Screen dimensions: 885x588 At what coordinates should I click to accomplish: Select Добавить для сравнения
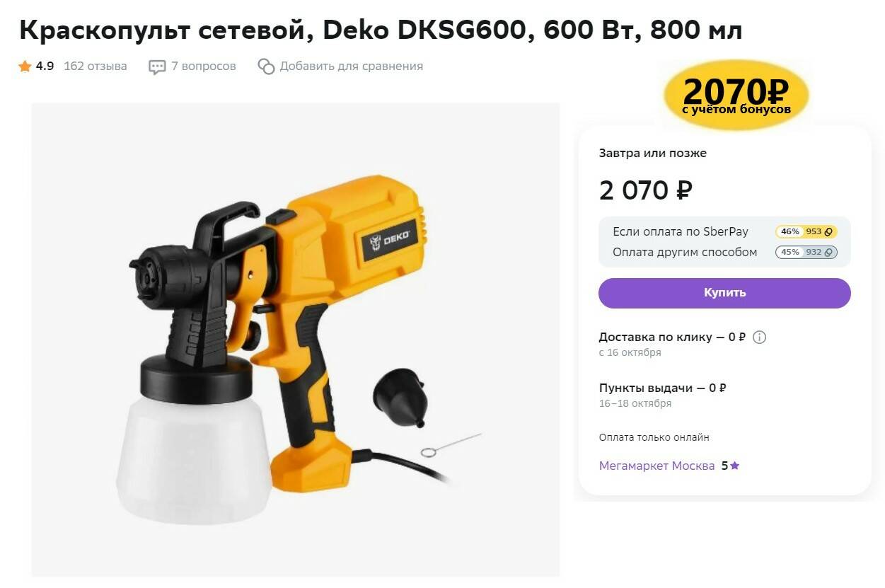pos(352,67)
